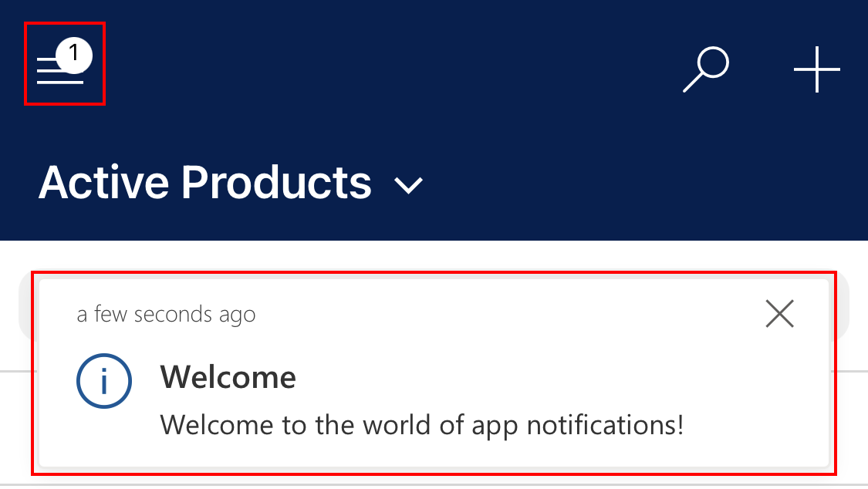
Task: Expand the Active Products view chevron
Action: coord(408,185)
